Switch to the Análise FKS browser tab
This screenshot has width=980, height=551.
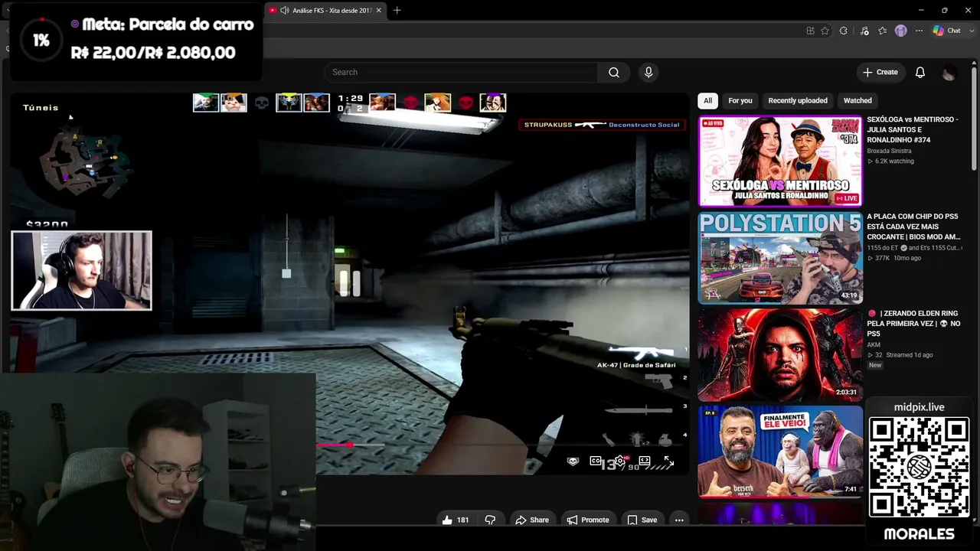(325, 11)
